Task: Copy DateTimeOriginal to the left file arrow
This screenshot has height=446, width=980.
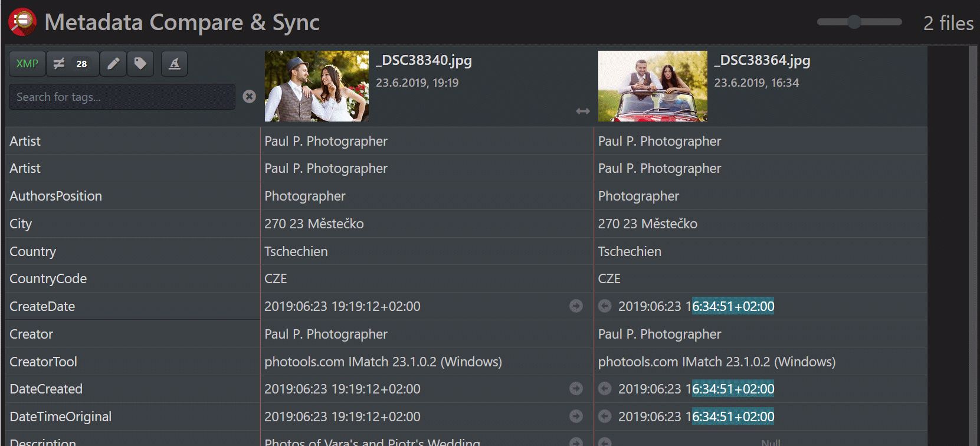Action: pyautogui.click(x=605, y=416)
